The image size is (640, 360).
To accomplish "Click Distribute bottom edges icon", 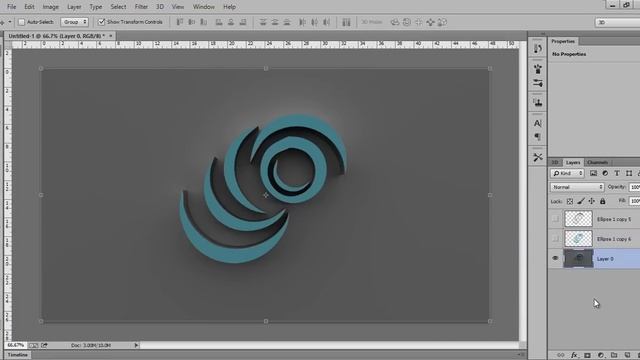I will tap(287, 22).
